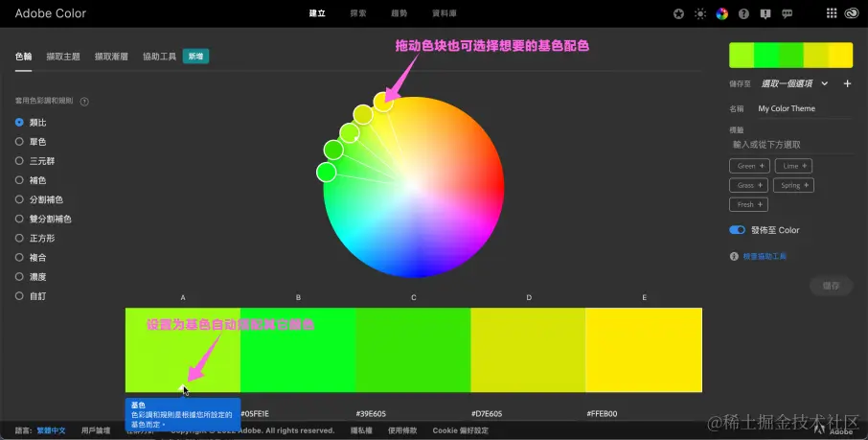Click the star favorites icon in header
This screenshot has height=440, width=868.
(678, 13)
